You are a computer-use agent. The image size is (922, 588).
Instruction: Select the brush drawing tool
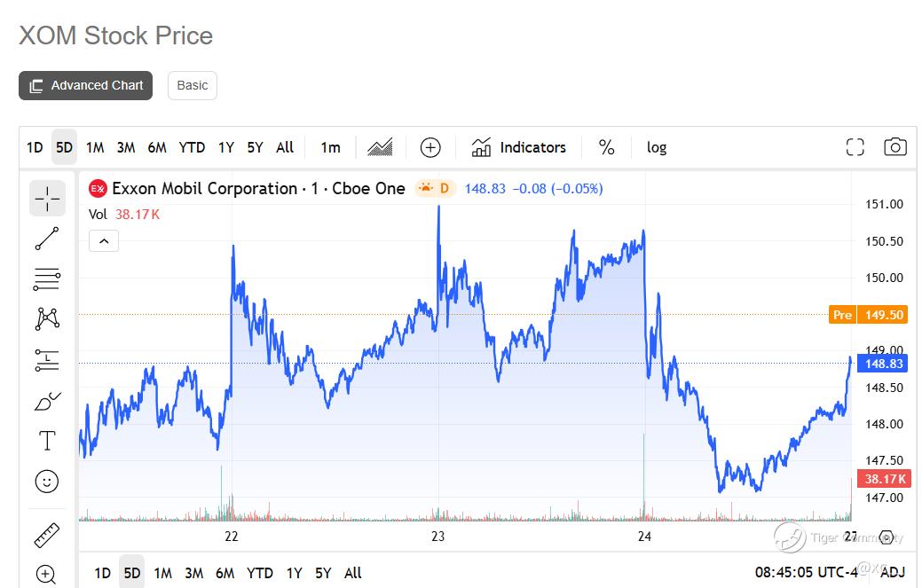[x=47, y=401]
